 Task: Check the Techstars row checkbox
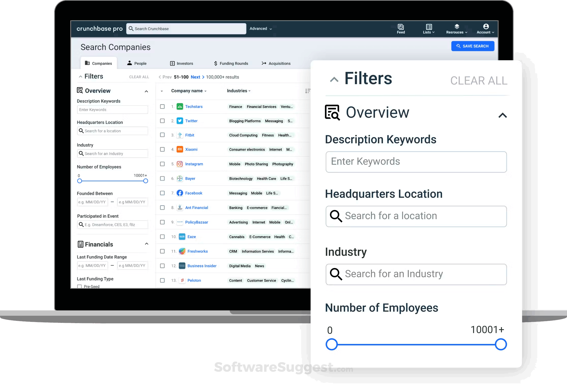point(162,107)
